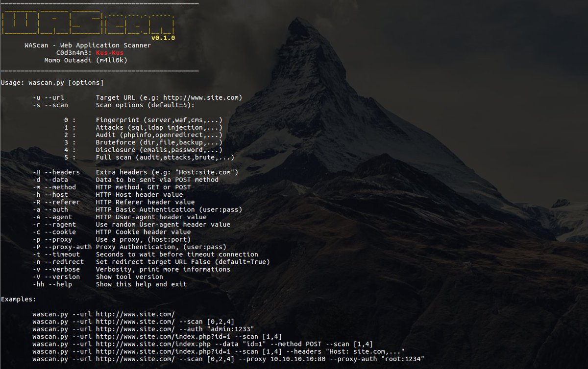588x369 pixels.
Task: Click the '-m --method' option line
Action: (112, 187)
